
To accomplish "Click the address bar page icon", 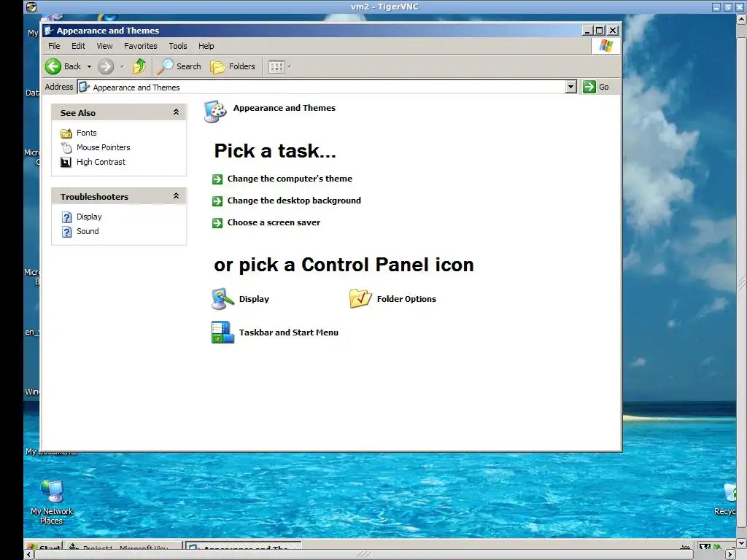I will pos(85,87).
